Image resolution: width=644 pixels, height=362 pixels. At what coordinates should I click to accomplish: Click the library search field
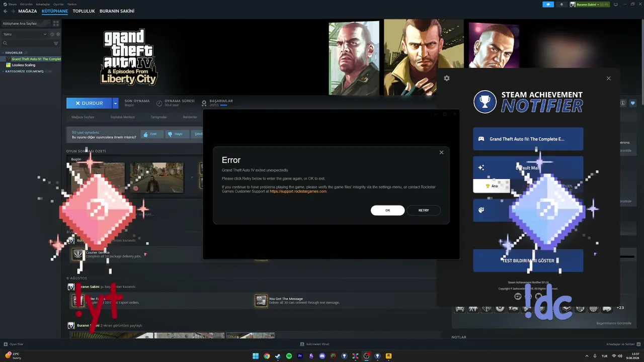(28, 43)
